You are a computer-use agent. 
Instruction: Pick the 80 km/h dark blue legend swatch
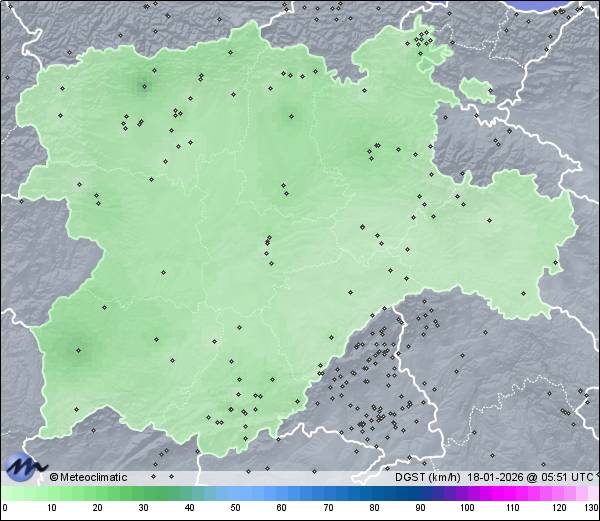click(374, 494)
